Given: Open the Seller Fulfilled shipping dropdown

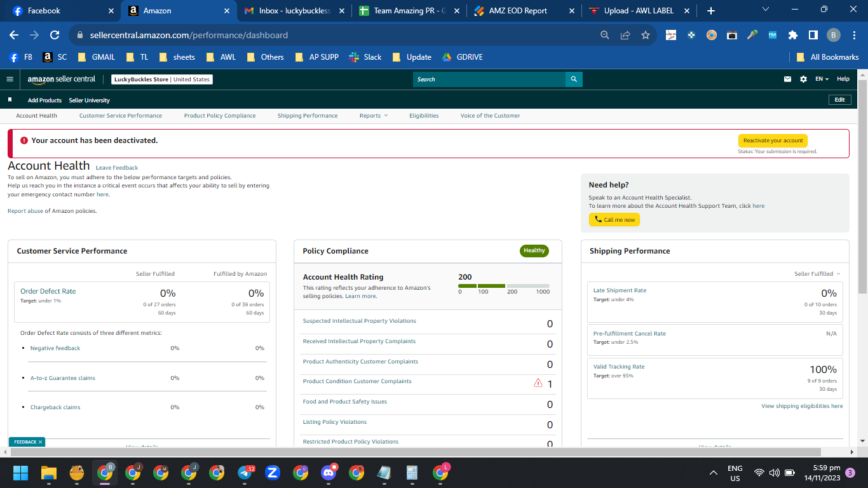Looking at the screenshot, I should coord(817,274).
